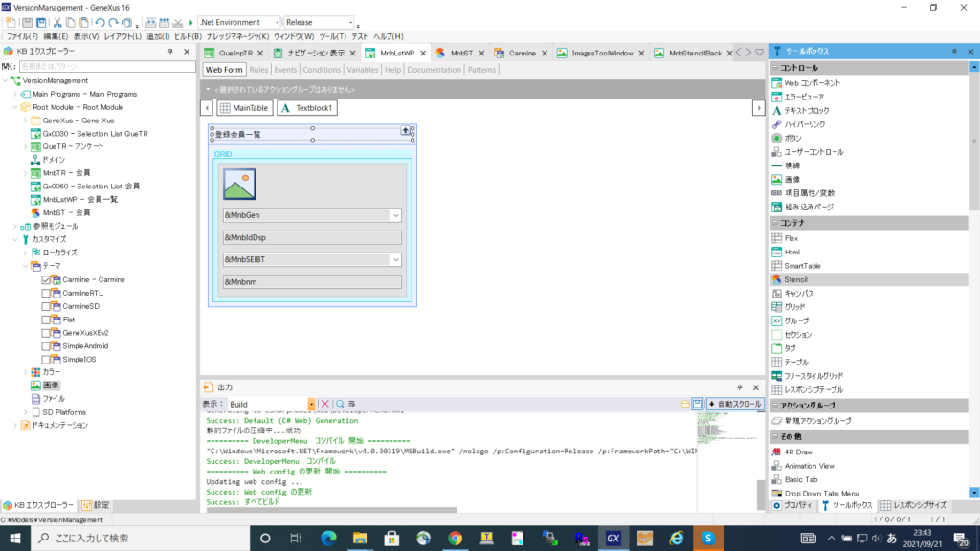This screenshot has height=551, width=980.
Task: Toggle word wrap icon in output panel
Action: tap(352, 405)
